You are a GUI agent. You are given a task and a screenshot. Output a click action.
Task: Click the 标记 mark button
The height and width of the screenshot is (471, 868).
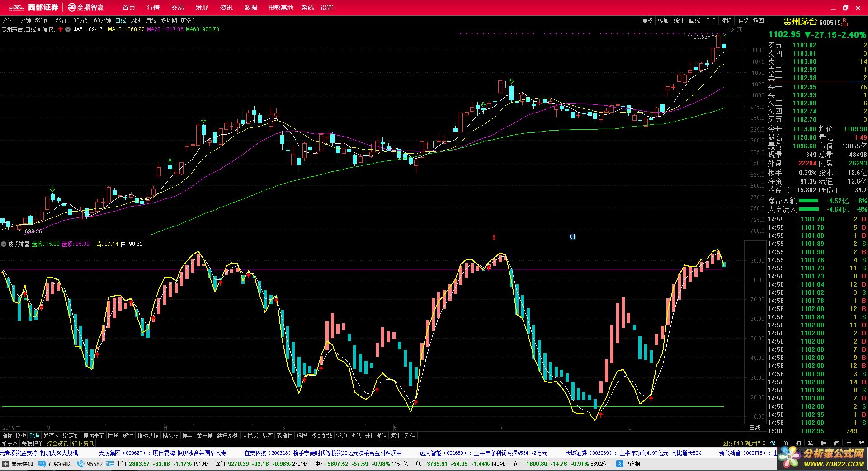coord(726,20)
